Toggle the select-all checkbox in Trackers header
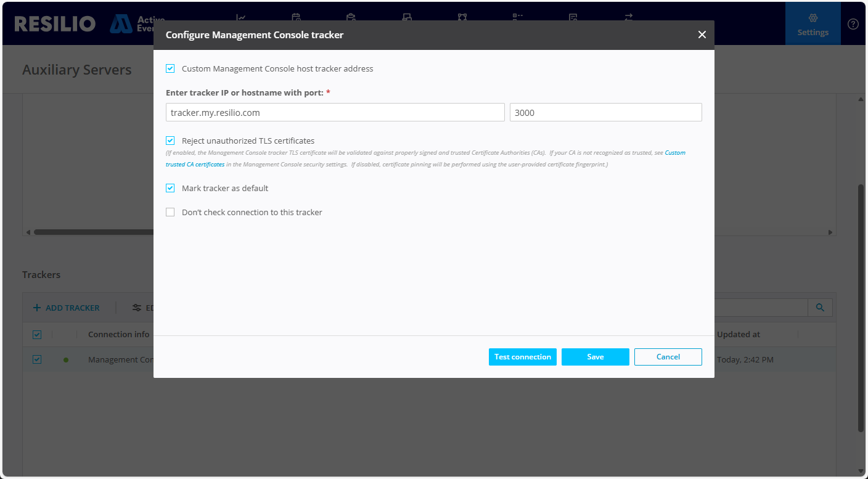868x479 pixels. [x=37, y=334]
